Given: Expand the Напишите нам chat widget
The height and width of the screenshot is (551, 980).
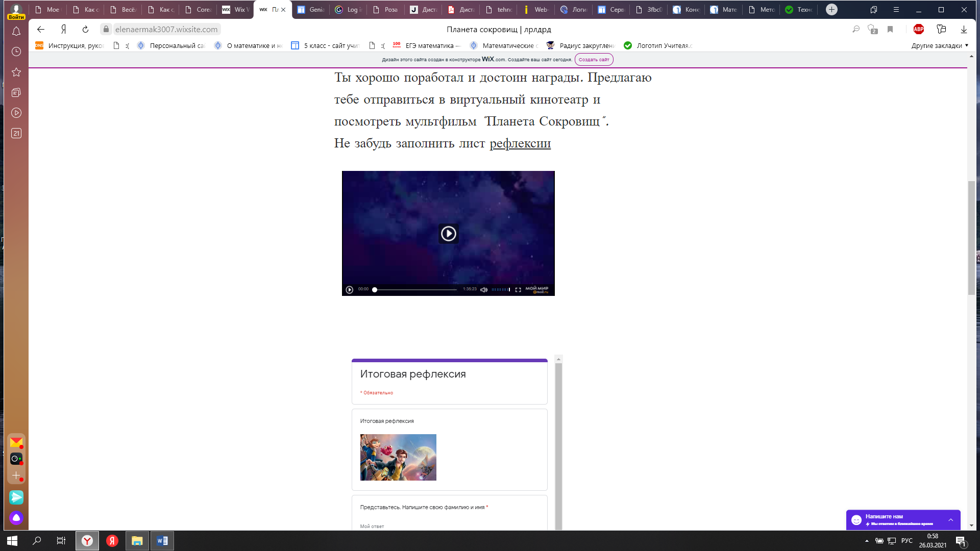Looking at the screenshot, I should click(x=950, y=520).
